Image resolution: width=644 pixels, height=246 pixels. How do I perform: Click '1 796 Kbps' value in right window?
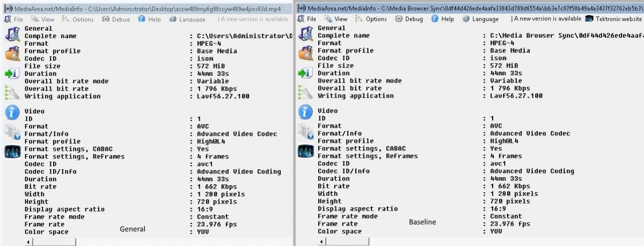pyautogui.click(x=510, y=88)
